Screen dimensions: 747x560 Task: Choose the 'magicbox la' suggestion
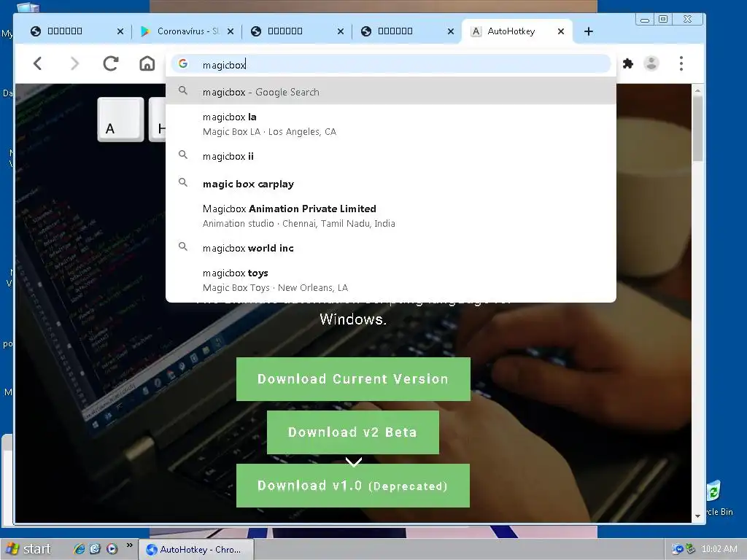(391, 124)
